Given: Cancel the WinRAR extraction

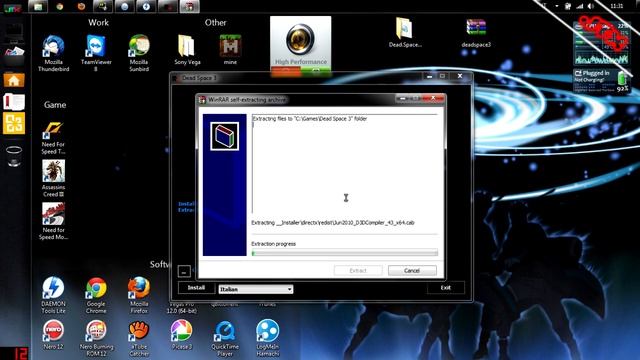Looking at the screenshot, I should tap(412, 271).
